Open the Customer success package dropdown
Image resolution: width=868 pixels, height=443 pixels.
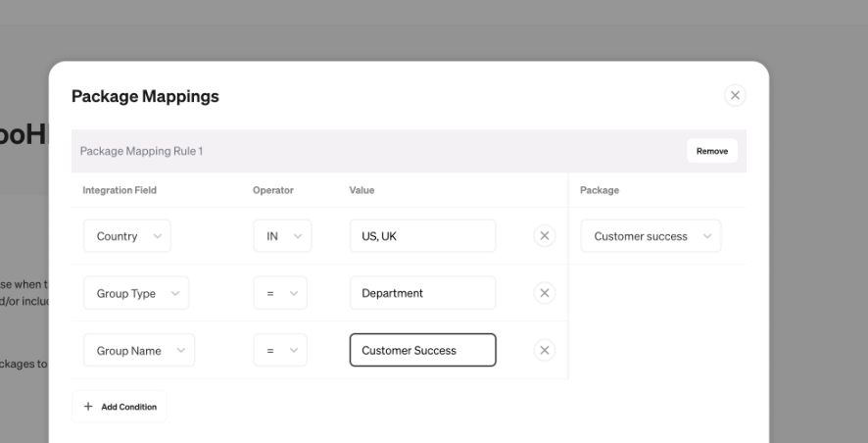click(651, 236)
